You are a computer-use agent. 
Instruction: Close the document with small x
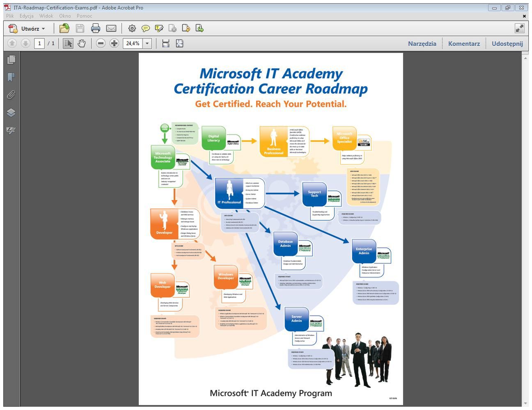pos(524,16)
